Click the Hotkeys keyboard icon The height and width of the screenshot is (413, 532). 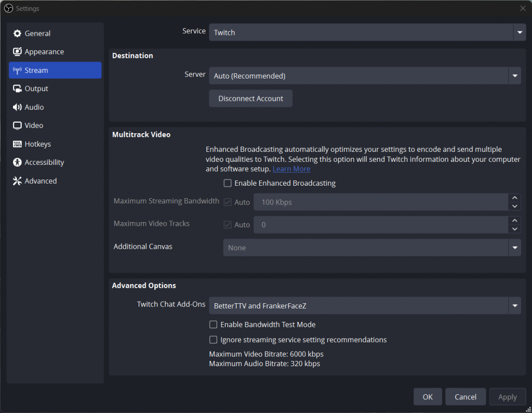(17, 144)
